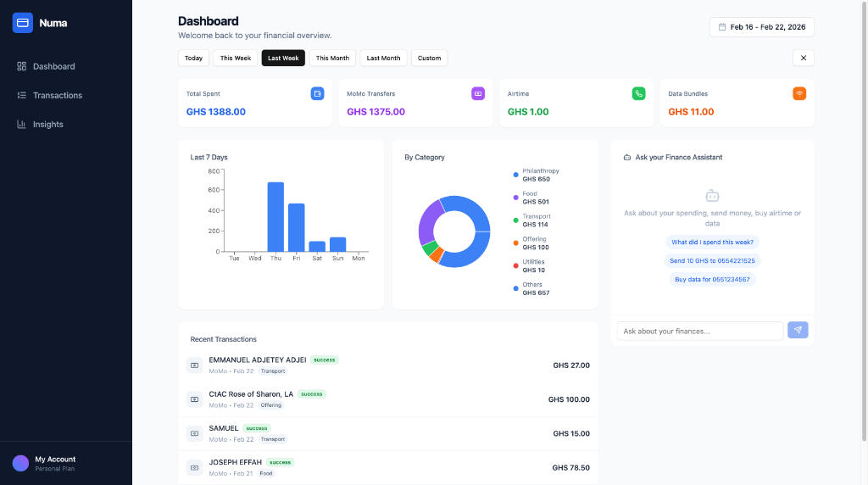Click the calendar icon in date range button
Viewport: 868px width, 485px height.
[x=722, y=27]
